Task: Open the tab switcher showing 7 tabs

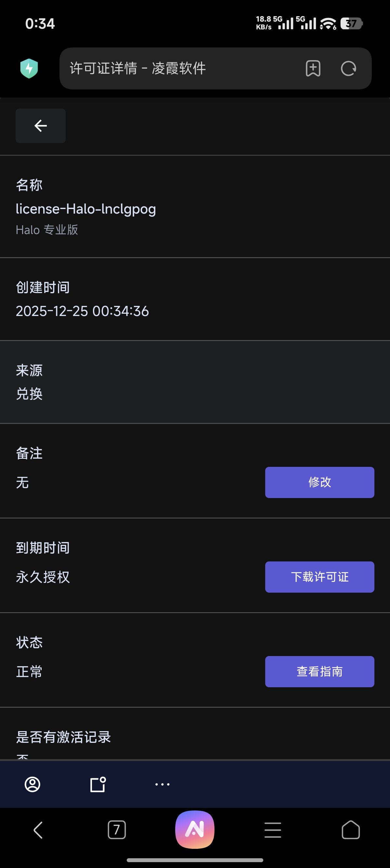Action: click(x=117, y=830)
